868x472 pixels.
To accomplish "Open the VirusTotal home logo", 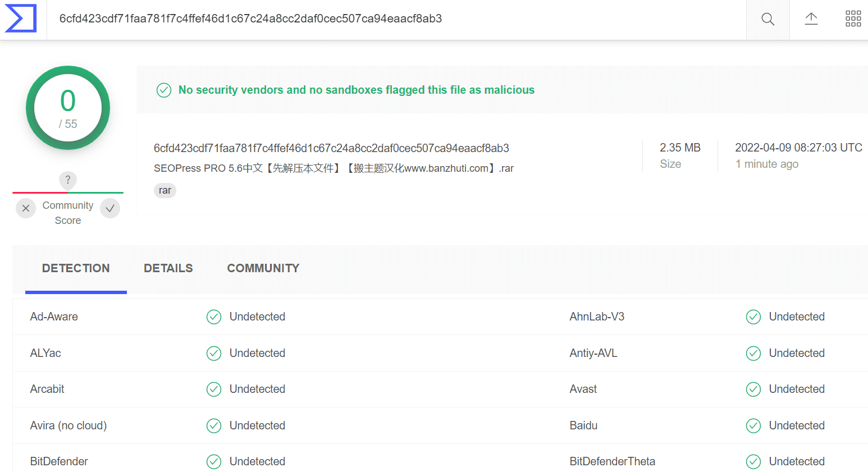I will [x=21, y=19].
